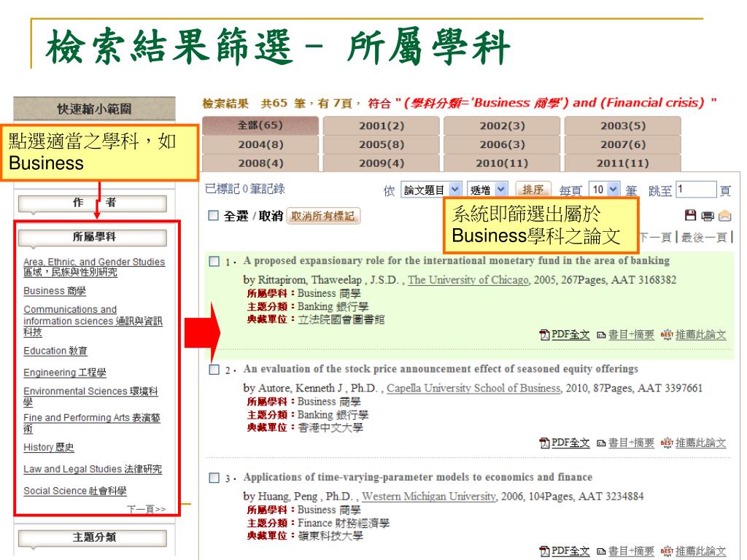Open 書目+摘要 for result 2
Screen dimensions: 747x560
coord(625,443)
